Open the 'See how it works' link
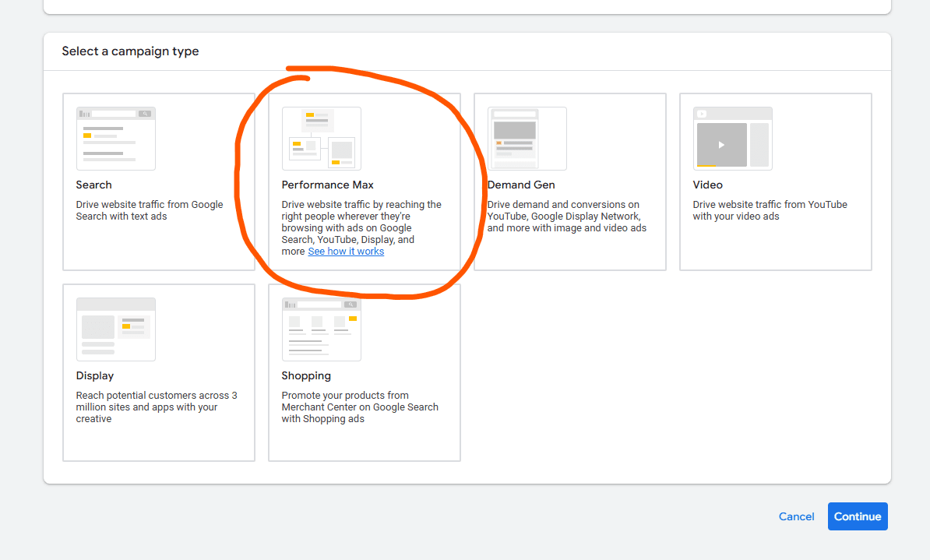The width and height of the screenshot is (930, 560). (x=346, y=252)
